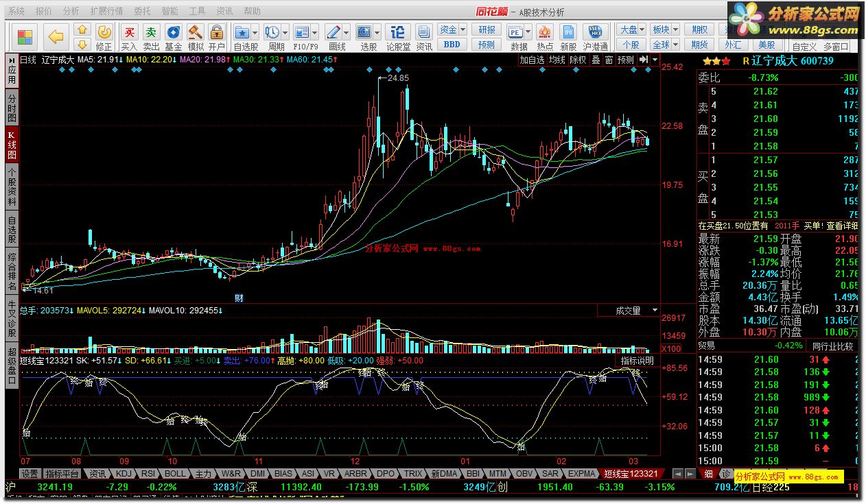Open the 沪港通 HKE icon
The image size is (866, 504).
(x=595, y=32)
